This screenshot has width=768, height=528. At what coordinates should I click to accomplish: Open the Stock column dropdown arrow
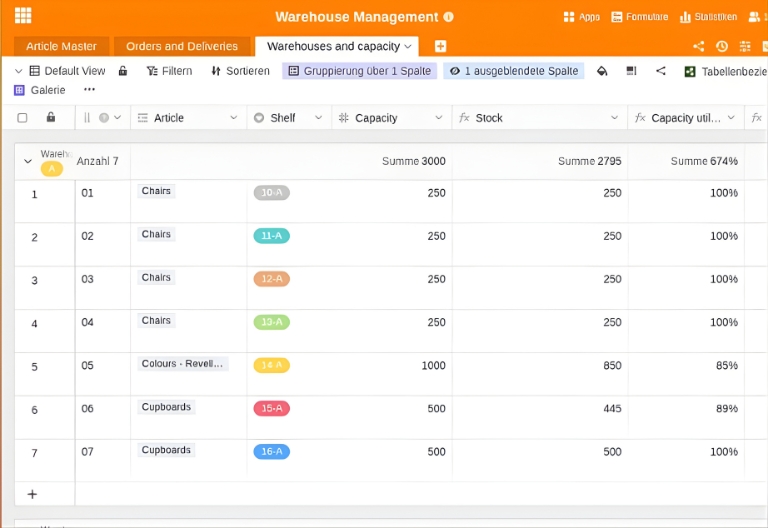coord(614,118)
